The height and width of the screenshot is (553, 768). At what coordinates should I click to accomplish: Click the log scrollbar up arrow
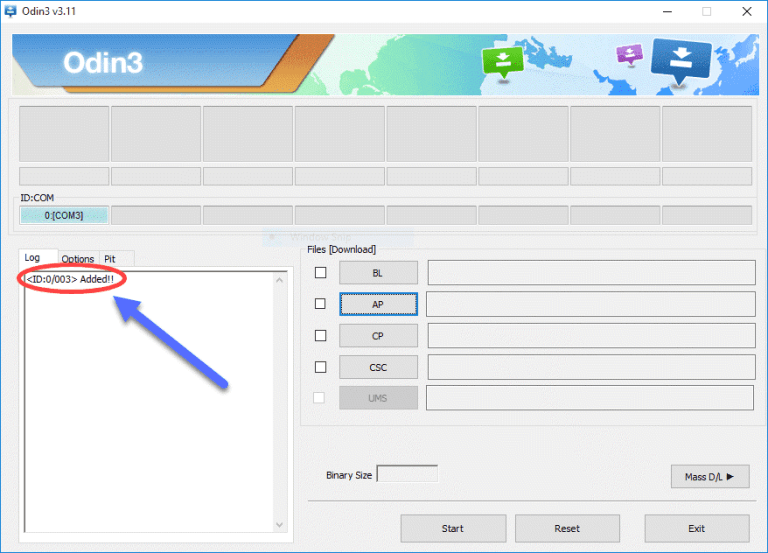coord(279,280)
